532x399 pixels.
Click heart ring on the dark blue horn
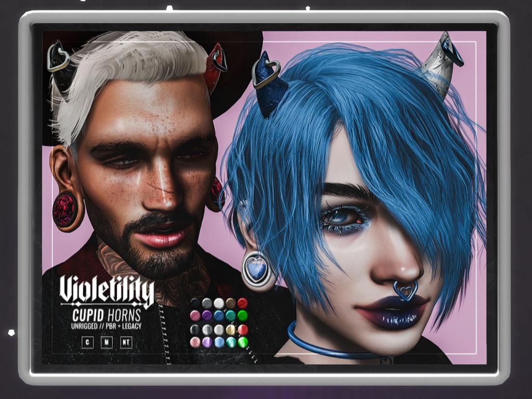[266, 74]
